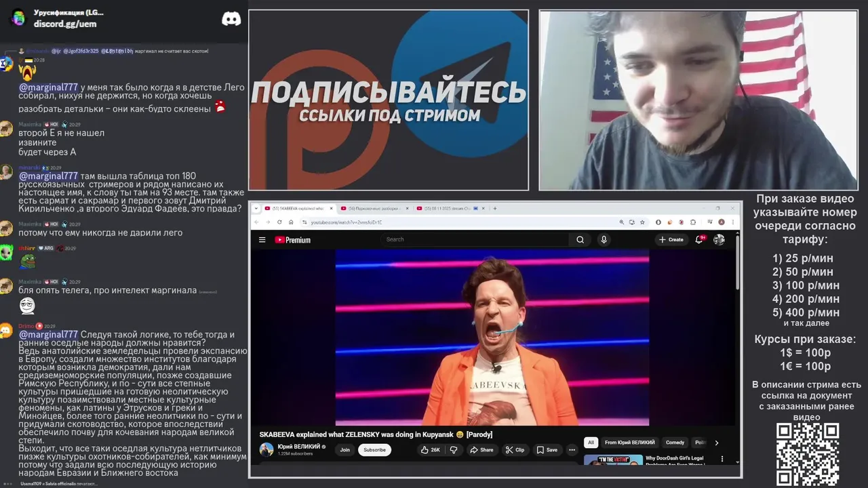The image size is (868, 488).
Task: Open the browser extensions puzzle icon
Action: [692, 222]
